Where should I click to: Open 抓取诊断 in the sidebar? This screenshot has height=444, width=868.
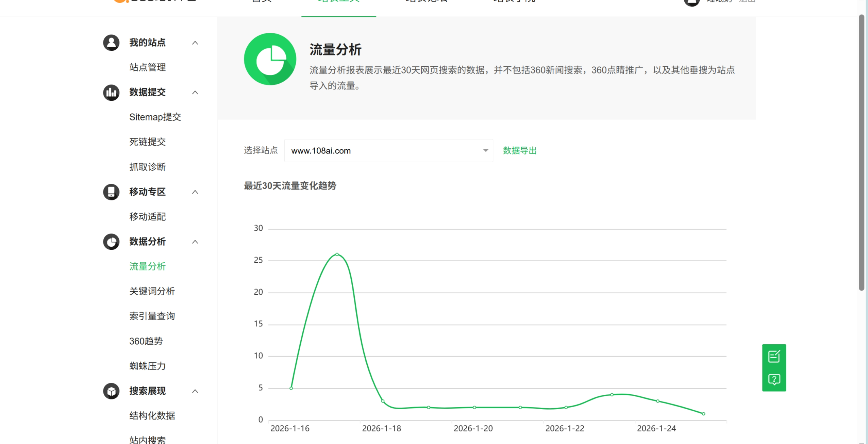(148, 167)
